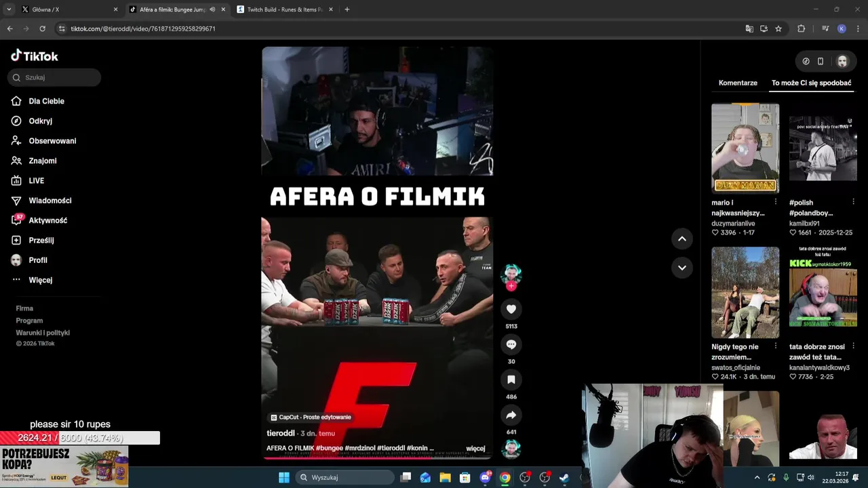Screen dimensions: 868x488
Task: Open the duzymarianlive recommended video thumbnail
Action: click(x=745, y=148)
